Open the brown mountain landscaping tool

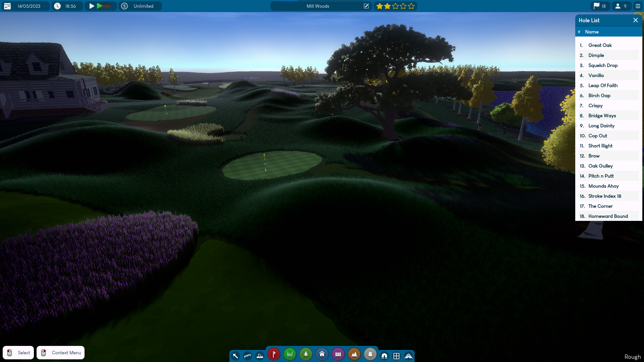point(354,354)
